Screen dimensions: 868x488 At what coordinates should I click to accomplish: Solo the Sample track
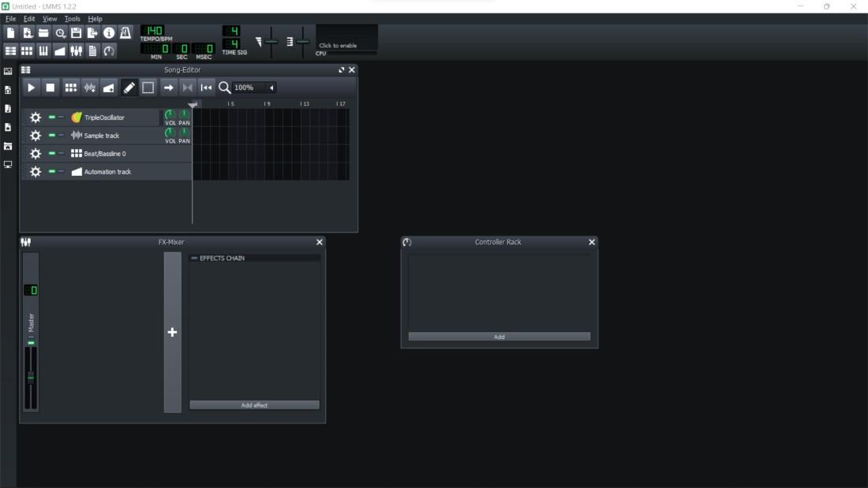(61, 135)
